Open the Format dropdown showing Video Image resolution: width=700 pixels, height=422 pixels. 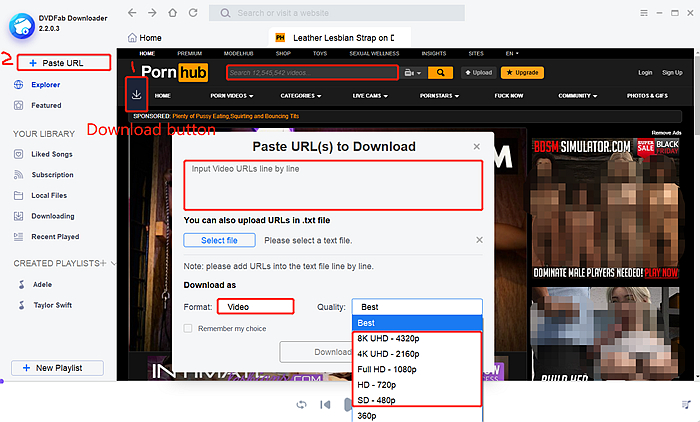[x=256, y=307]
